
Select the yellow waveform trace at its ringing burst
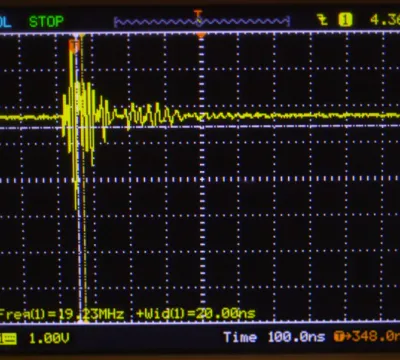tap(83, 113)
